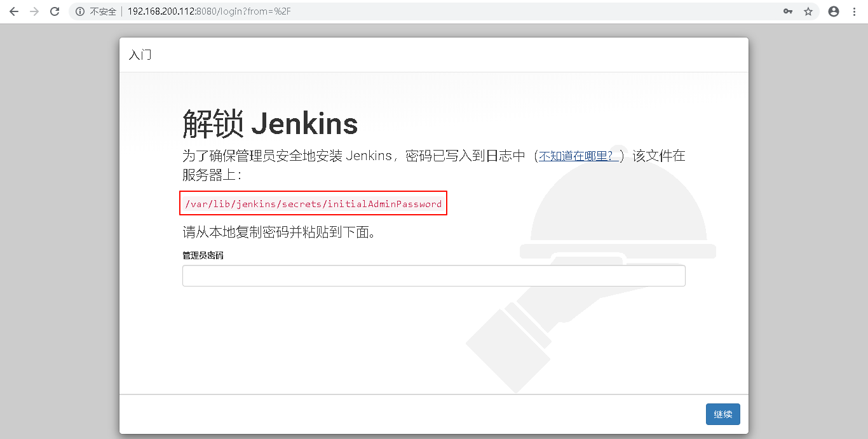Open the Chrome profile account icon
This screenshot has height=439, width=868.
pyautogui.click(x=834, y=11)
